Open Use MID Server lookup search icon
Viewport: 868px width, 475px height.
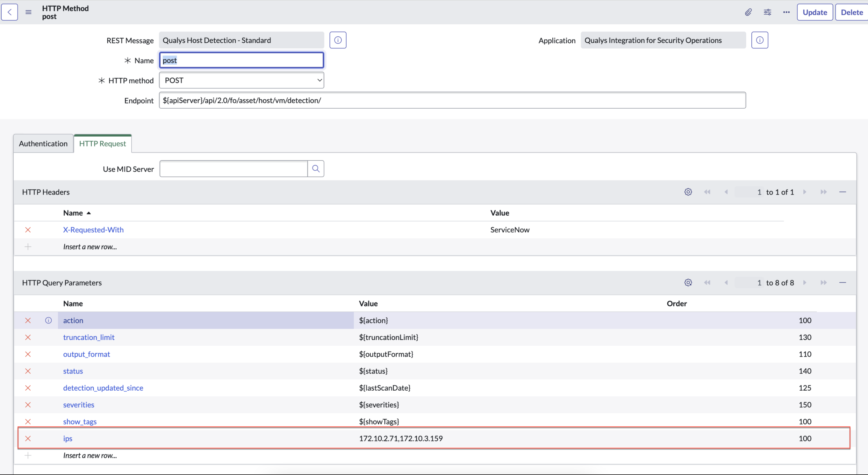(x=316, y=168)
